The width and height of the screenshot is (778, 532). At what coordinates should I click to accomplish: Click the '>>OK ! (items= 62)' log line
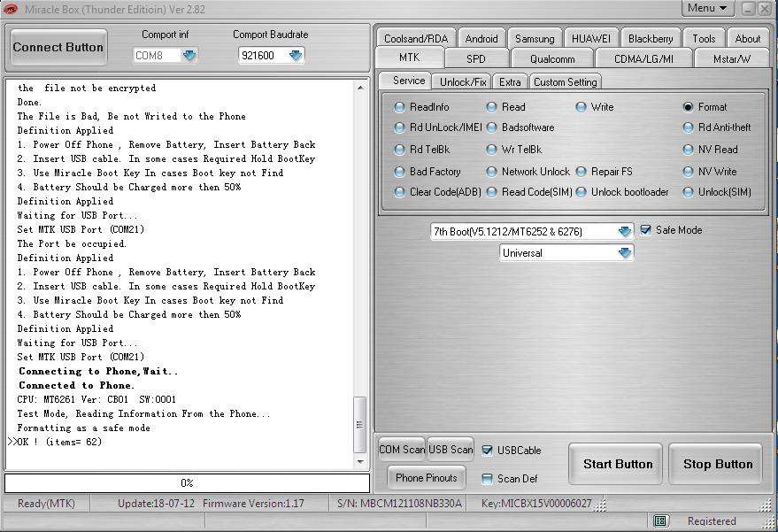click(55, 442)
